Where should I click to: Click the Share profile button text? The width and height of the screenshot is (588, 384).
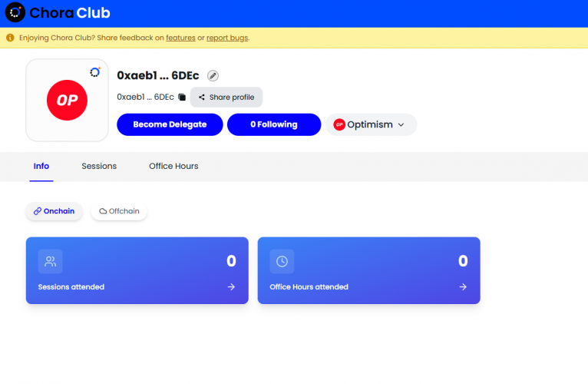click(232, 98)
